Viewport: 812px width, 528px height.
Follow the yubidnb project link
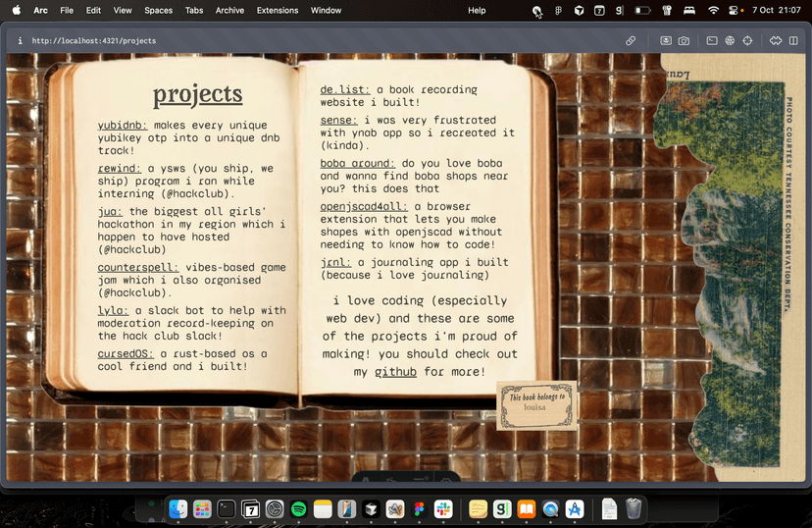tap(123, 126)
